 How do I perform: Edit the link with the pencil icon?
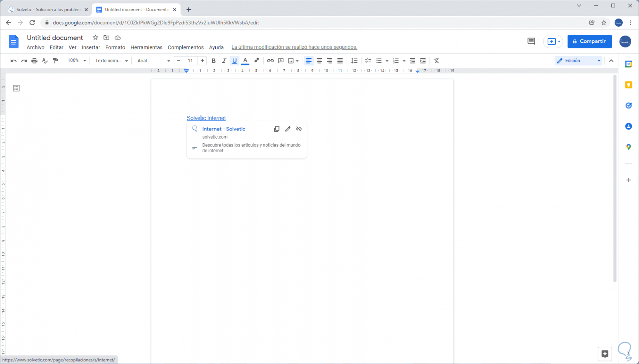[x=288, y=129]
